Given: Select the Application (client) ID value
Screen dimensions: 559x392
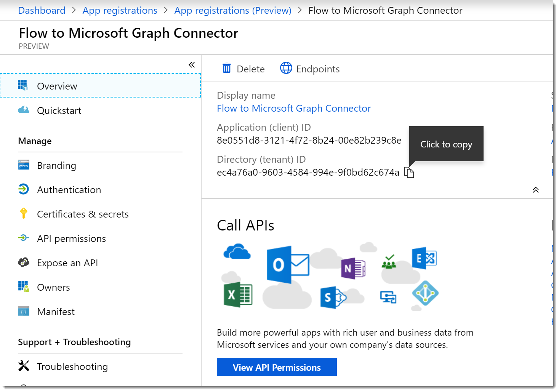Looking at the screenshot, I should click(309, 140).
